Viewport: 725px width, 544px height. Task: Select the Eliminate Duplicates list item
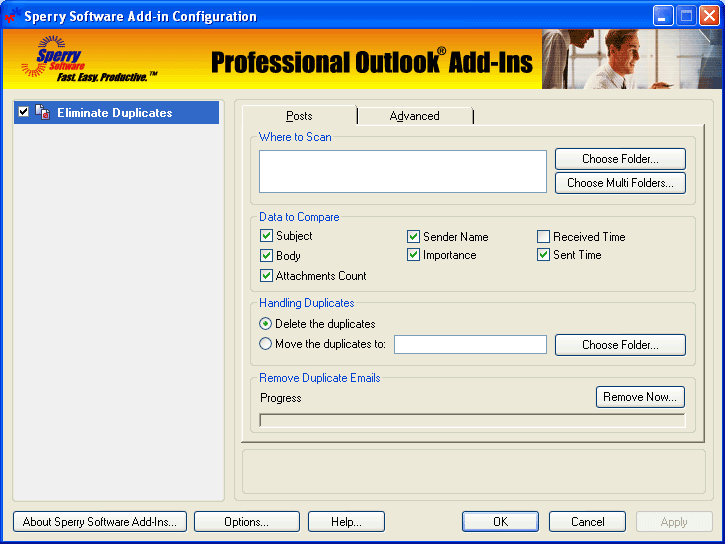pyautogui.click(x=117, y=112)
